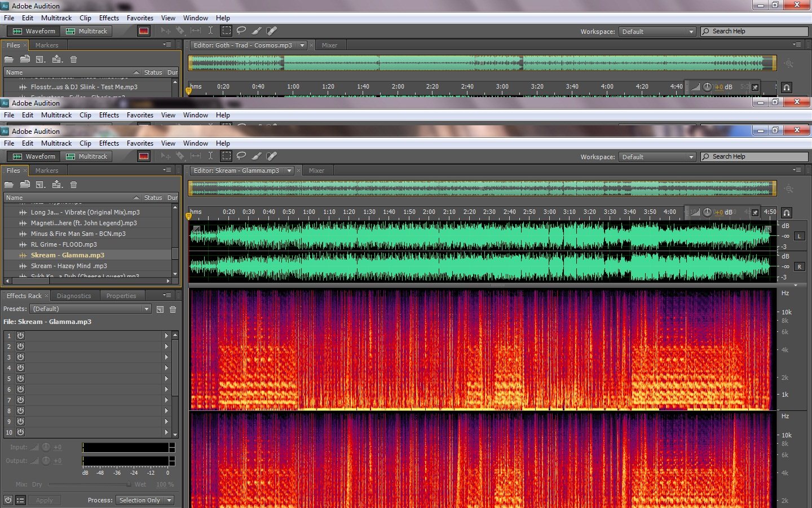812x508 pixels.
Task: Expand effect slot 7 arrow menu
Action: pyautogui.click(x=166, y=400)
